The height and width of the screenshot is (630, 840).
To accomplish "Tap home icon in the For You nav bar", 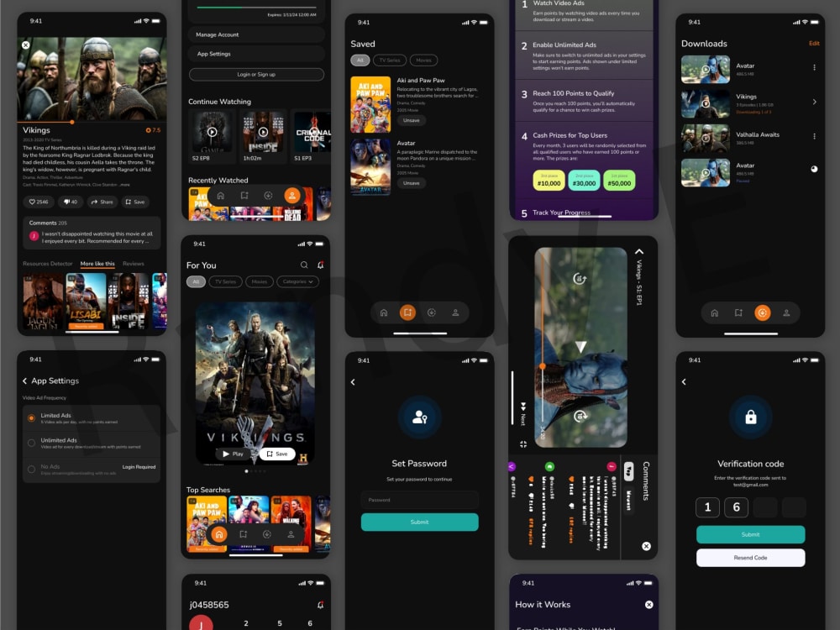I will [218, 534].
